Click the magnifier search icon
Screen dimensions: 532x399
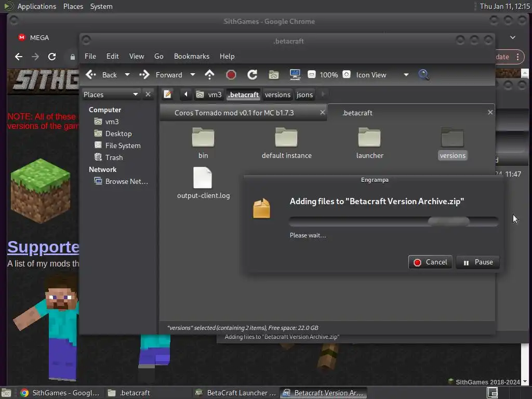pos(423,75)
